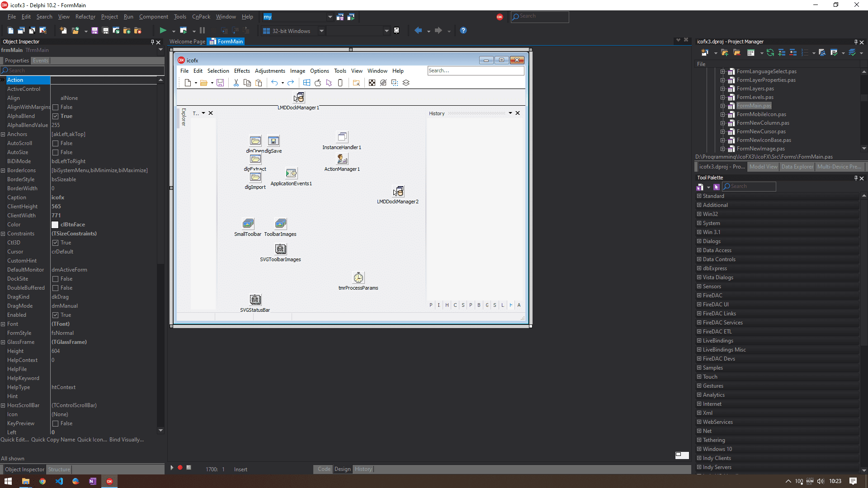Expand FormLayers.pas tree node
This screenshot has height=488, width=868.
point(722,89)
